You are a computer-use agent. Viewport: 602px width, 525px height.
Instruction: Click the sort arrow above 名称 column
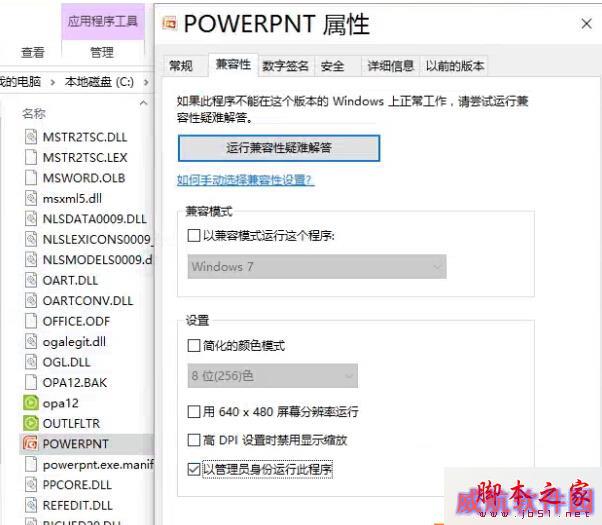pos(143,103)
